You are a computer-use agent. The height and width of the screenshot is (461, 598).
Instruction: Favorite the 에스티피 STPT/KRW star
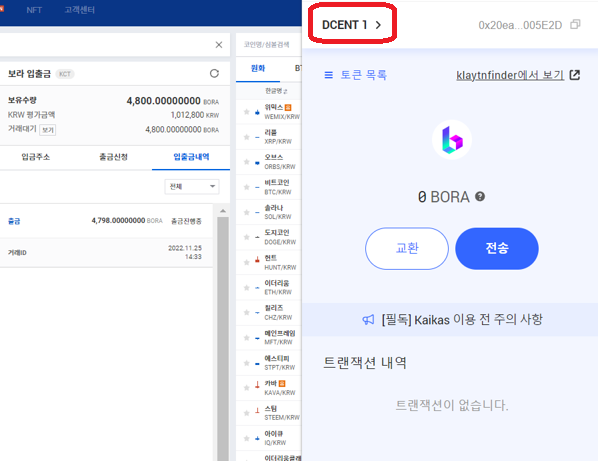246,363
